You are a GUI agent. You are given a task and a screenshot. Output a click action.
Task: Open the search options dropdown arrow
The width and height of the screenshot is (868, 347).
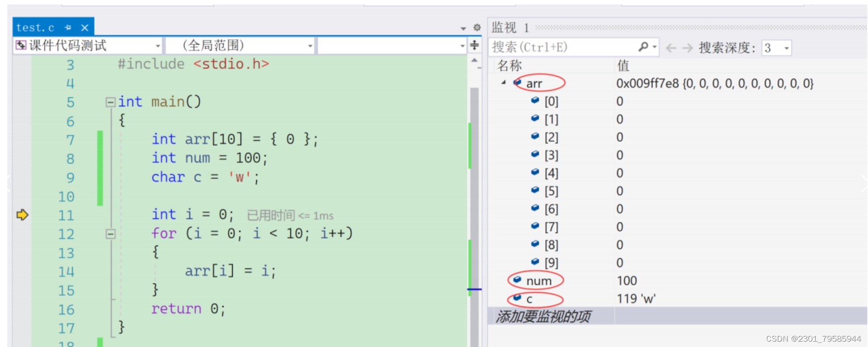coord(655,47)
